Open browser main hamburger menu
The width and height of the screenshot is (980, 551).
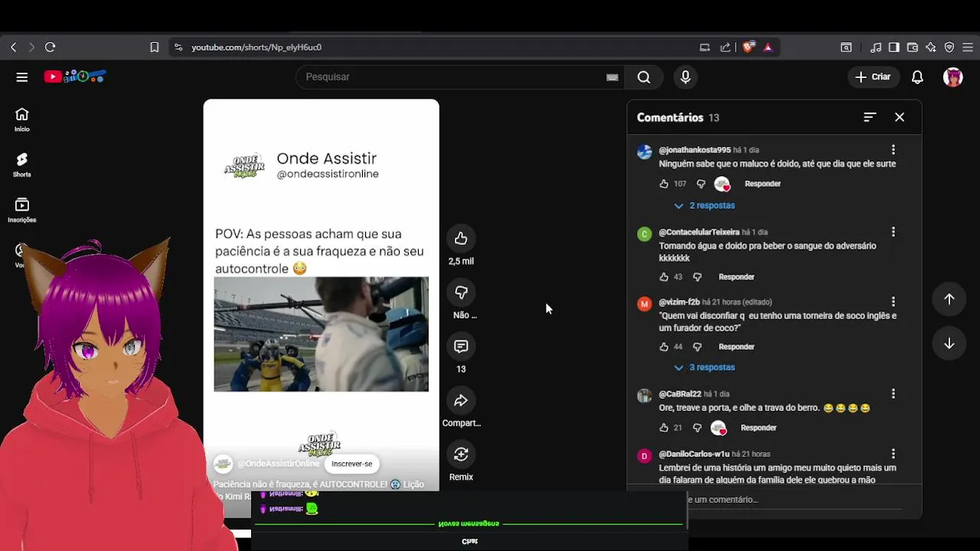click(x=968, y=47)
